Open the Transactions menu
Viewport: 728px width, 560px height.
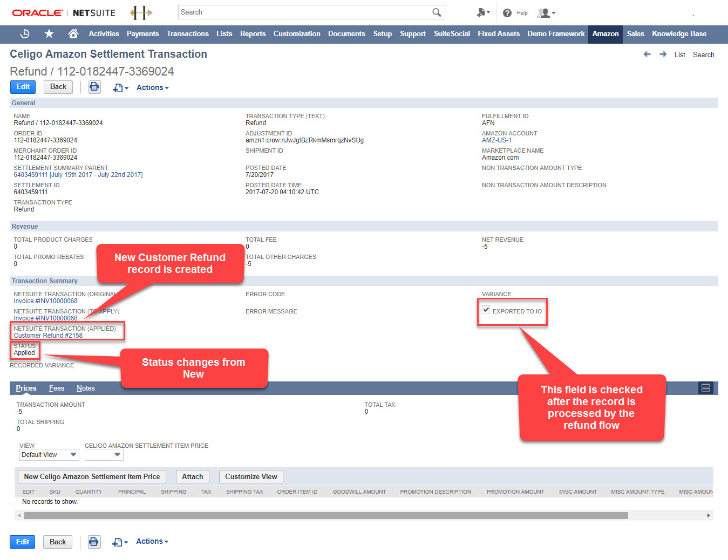coord(188,33)
